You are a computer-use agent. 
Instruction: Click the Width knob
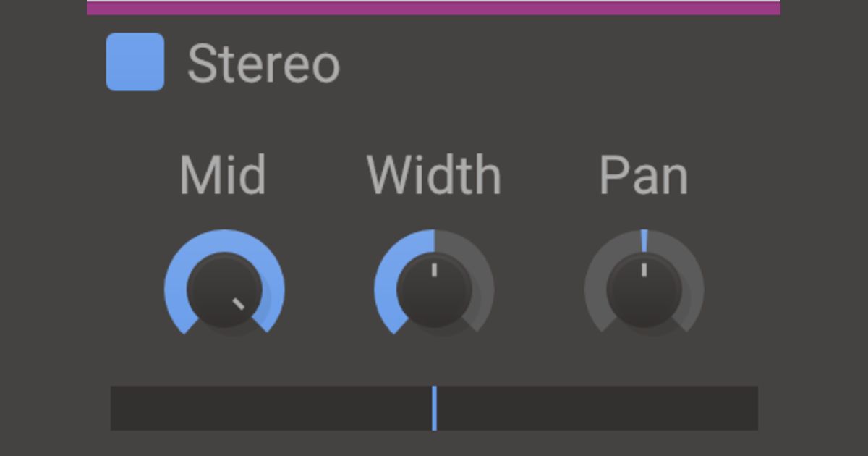click(434, 290)
